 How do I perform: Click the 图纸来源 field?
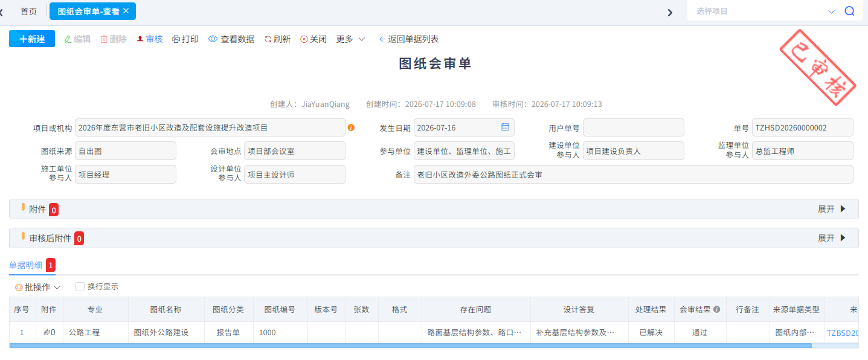pos(126,150)
